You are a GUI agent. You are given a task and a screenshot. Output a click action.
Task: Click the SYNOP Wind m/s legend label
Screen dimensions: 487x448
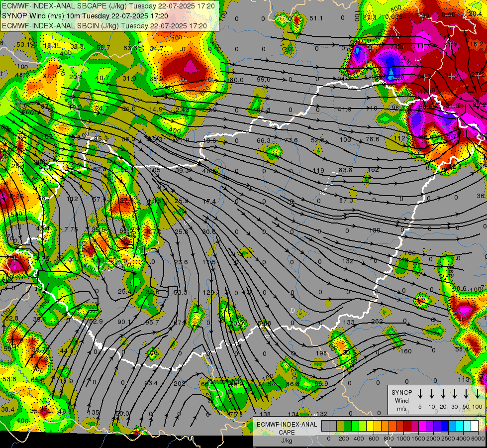coord(401,400)
